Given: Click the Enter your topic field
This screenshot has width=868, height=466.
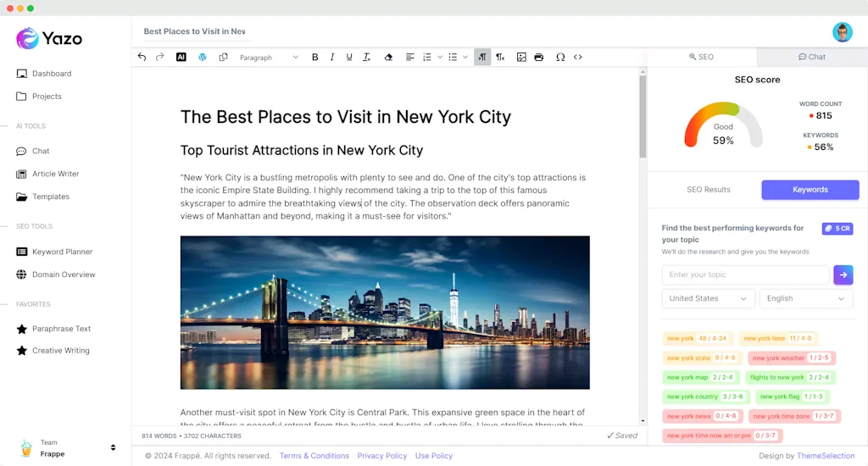Looking at the screenshot, I should [745, 275].
